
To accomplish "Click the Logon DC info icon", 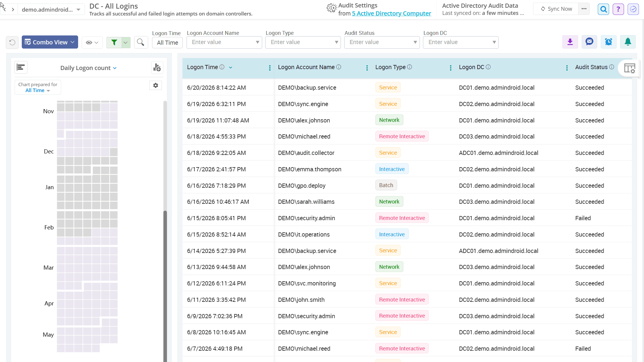I will click(x=488, y=67).
